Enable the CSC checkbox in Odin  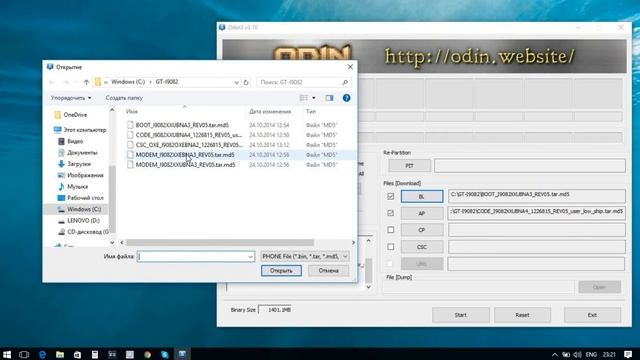(391, 247)
